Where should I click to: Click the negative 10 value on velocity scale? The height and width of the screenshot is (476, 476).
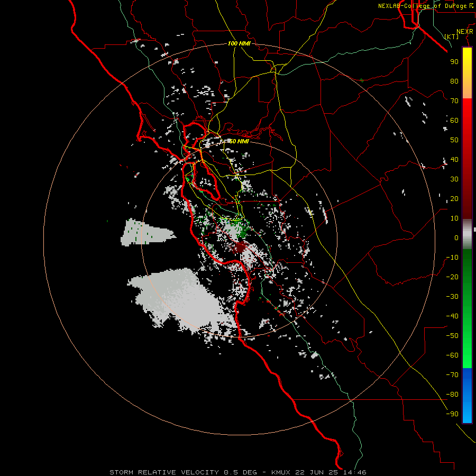click(452, 258)
